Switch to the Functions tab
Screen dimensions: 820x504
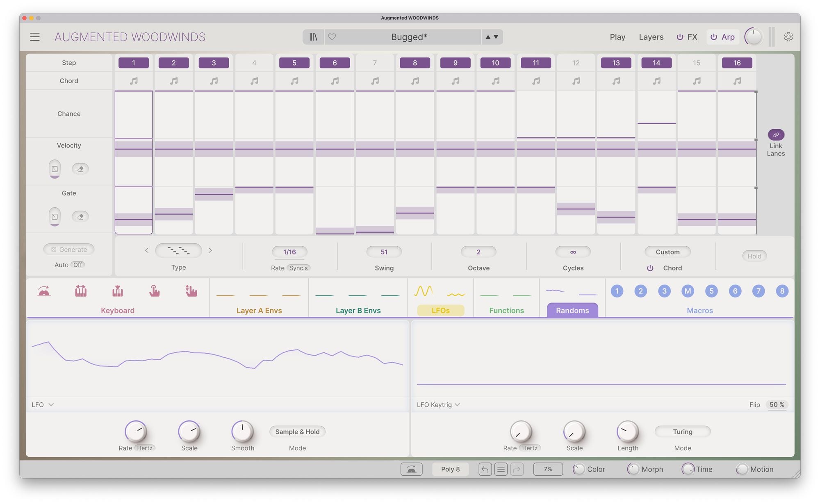[x=506, y=310]
